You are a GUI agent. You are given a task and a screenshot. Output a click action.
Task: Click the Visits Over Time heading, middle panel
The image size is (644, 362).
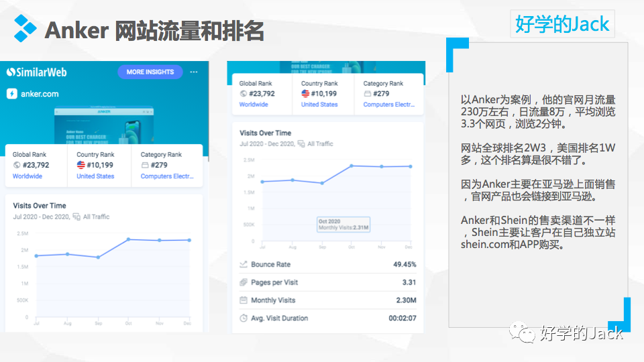pyautogui.click(x=266, y=133)
